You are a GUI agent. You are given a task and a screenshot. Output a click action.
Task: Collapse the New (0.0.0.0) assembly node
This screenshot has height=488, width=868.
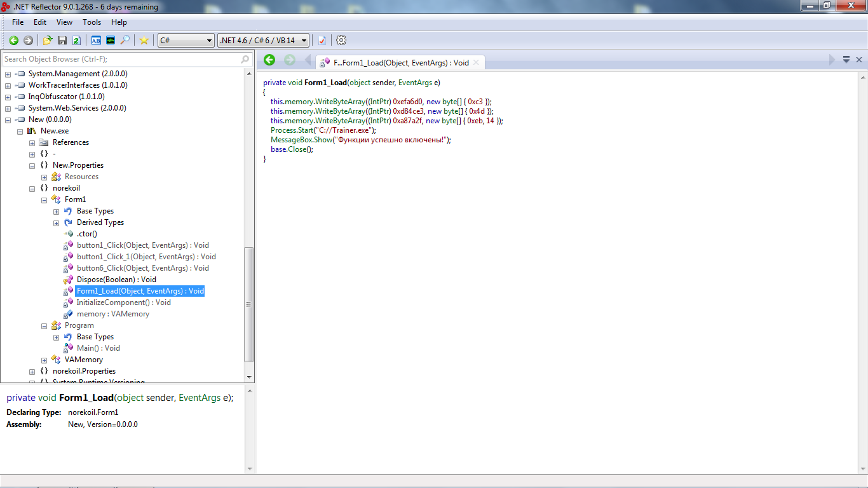point(8,119)
